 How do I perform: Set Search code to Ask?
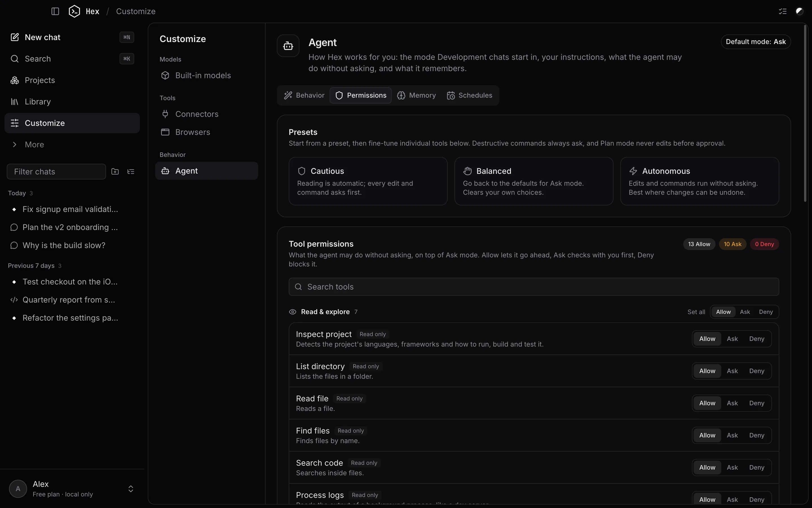pyautogui.click(x=732, y=468)
